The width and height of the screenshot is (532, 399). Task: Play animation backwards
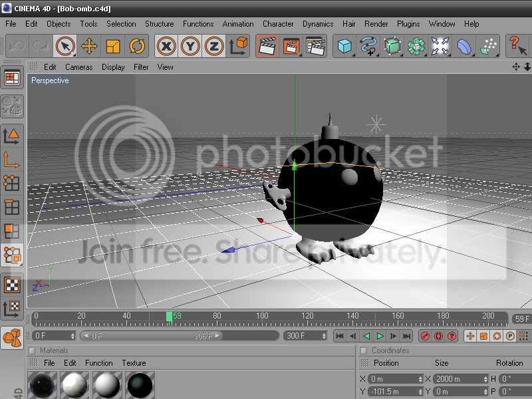[x=366, y=336]
